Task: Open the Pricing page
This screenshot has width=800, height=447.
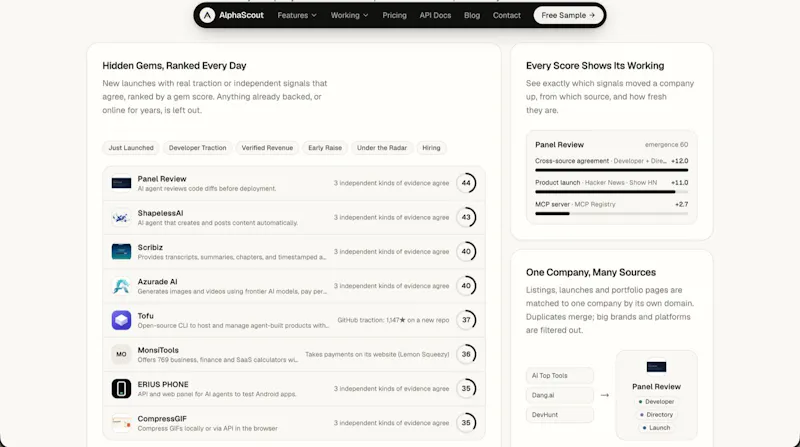Action: (394, 15)
